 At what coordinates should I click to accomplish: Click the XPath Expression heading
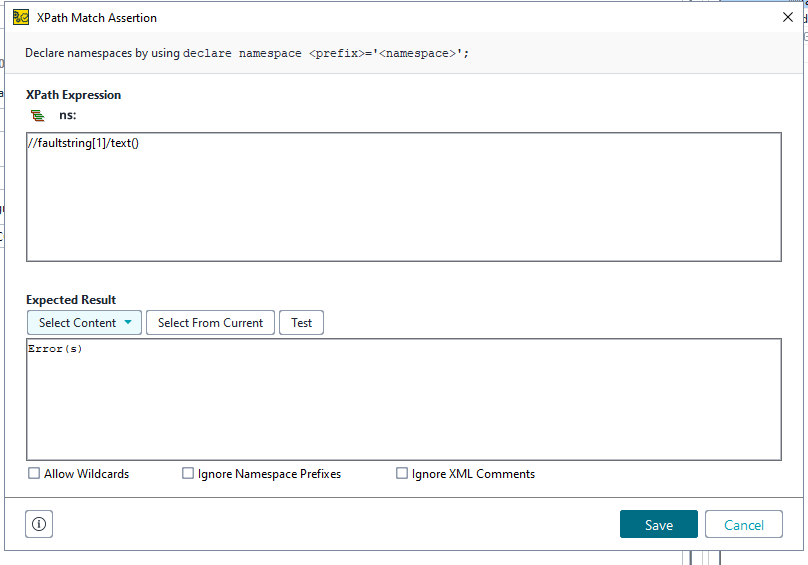(x=73, y=95)
